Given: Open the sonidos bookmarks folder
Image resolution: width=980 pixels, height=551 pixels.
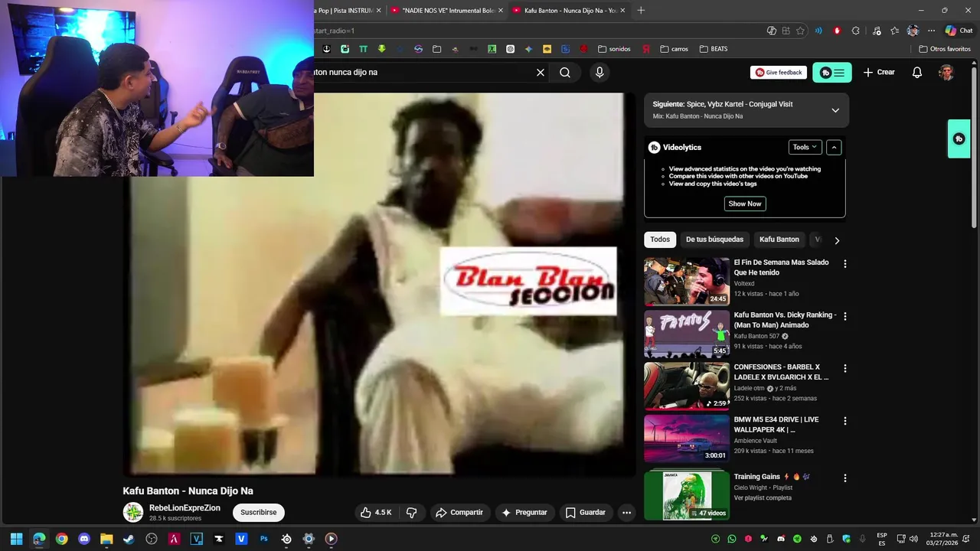Looking at the screenshot, I should point(614,49).
